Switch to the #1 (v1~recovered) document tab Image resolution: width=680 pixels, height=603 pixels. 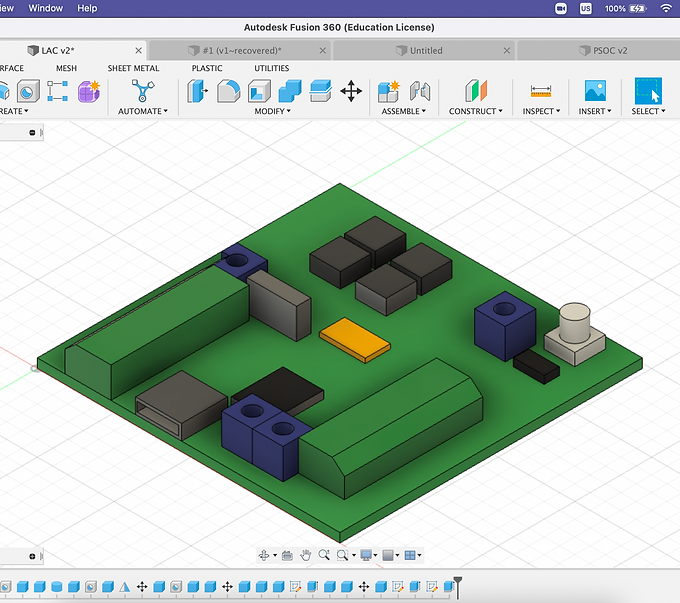coord(240,50)
